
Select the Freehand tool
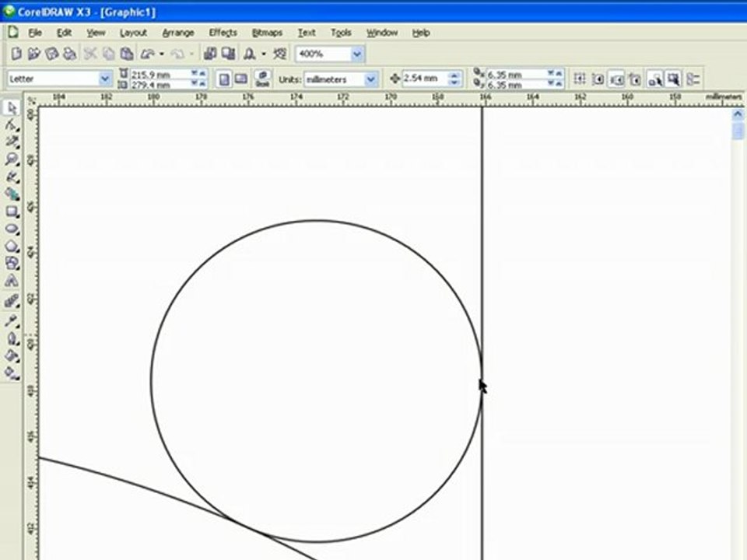click(12, 177)
